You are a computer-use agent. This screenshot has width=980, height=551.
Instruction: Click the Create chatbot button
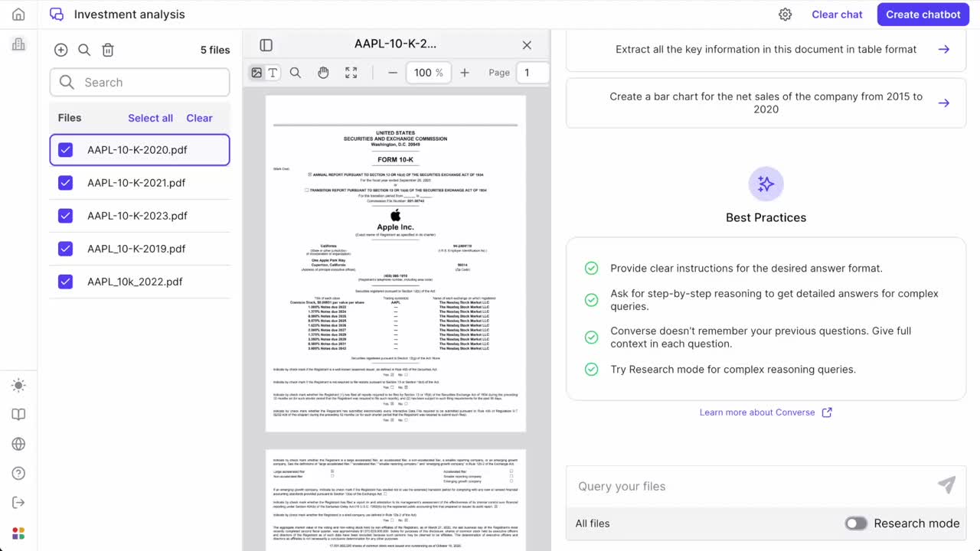(x=923, y=15)
